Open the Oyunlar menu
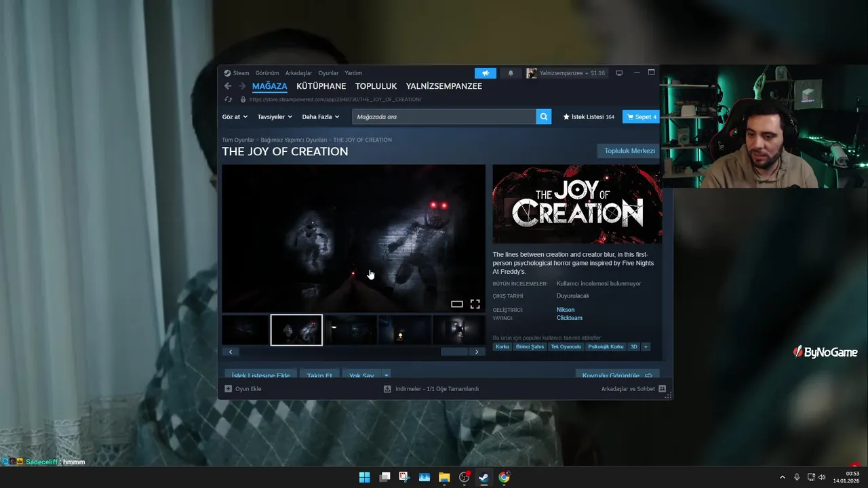868x488 pixels. pyautogui.click(x=328, y=73)
